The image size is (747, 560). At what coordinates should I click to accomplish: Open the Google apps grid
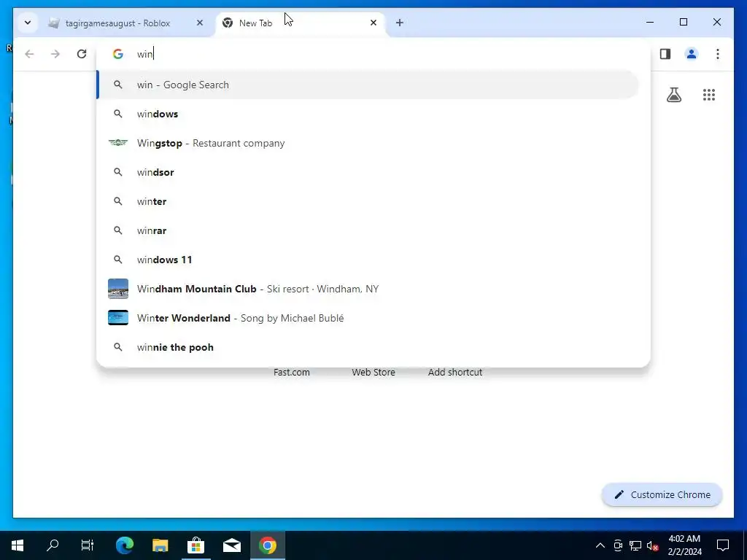click(709, 95)
